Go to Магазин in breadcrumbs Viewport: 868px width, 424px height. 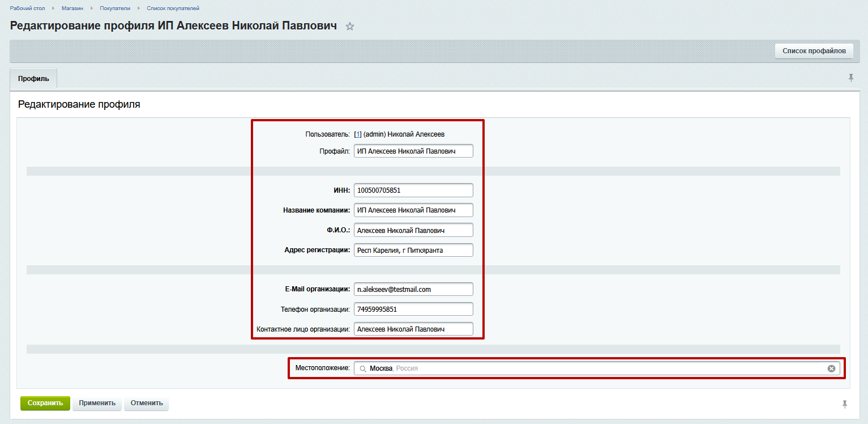72,9
